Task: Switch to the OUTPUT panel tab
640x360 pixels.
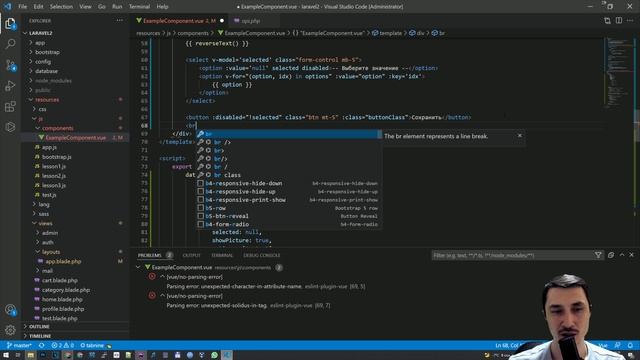Action: [191, 255]
